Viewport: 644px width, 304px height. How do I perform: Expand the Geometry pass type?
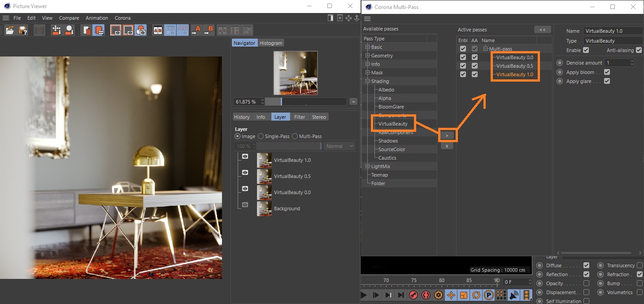[x=368, y=56]
